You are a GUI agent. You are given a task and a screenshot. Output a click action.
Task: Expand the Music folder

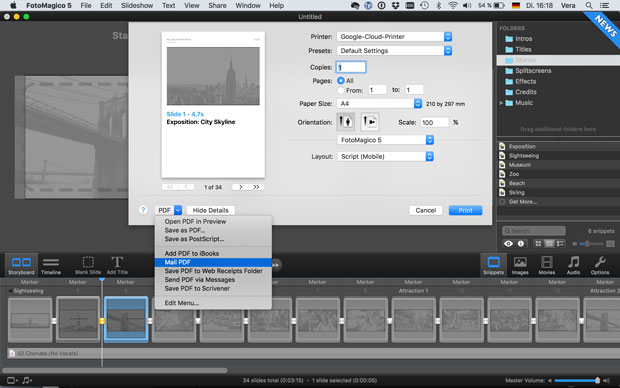point(501,103)
